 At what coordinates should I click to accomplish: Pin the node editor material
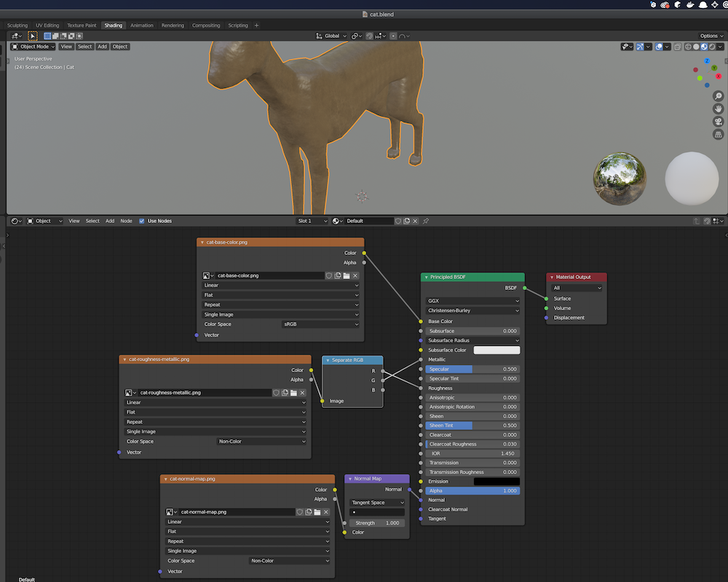[426, 221]
